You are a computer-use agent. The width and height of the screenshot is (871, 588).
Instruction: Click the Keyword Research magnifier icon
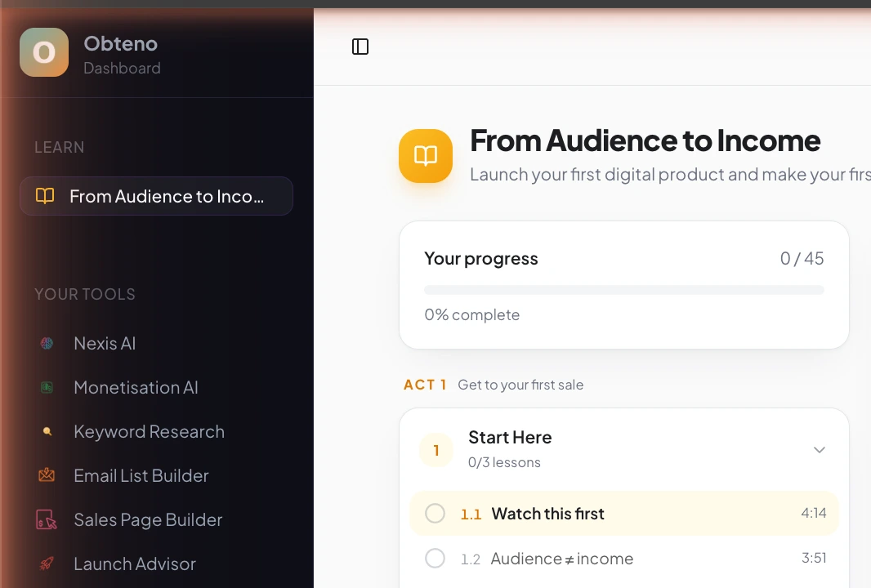[x=47, y=431]
